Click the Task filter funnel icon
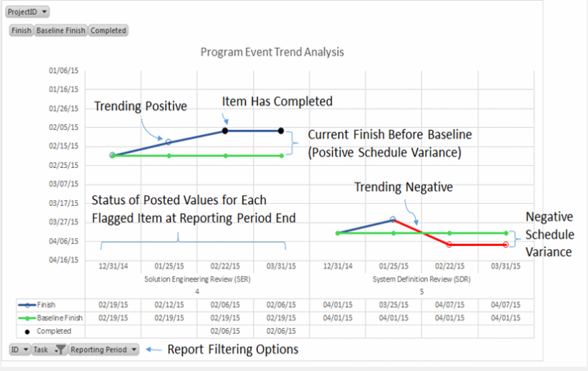 (61, 350)
